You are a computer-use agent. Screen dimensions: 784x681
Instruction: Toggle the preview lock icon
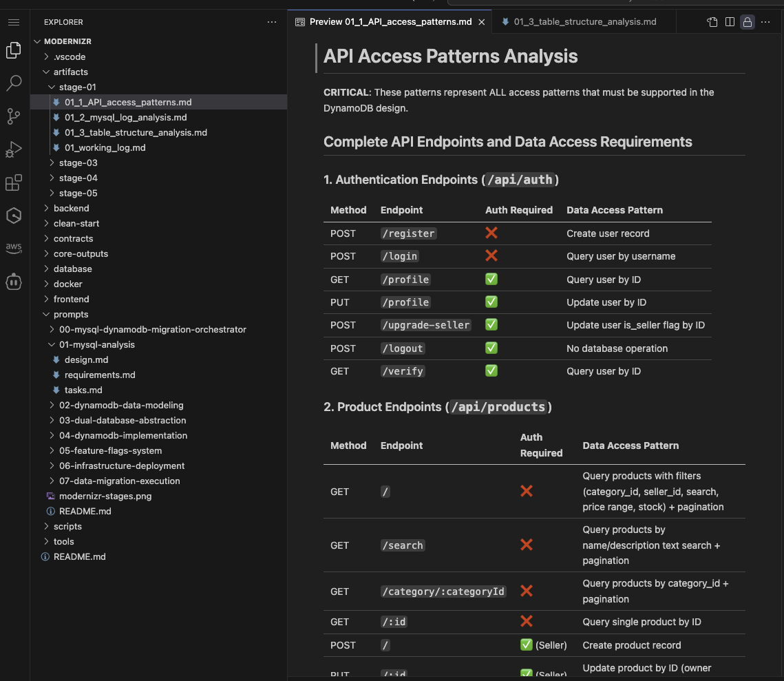pos(747,22)
